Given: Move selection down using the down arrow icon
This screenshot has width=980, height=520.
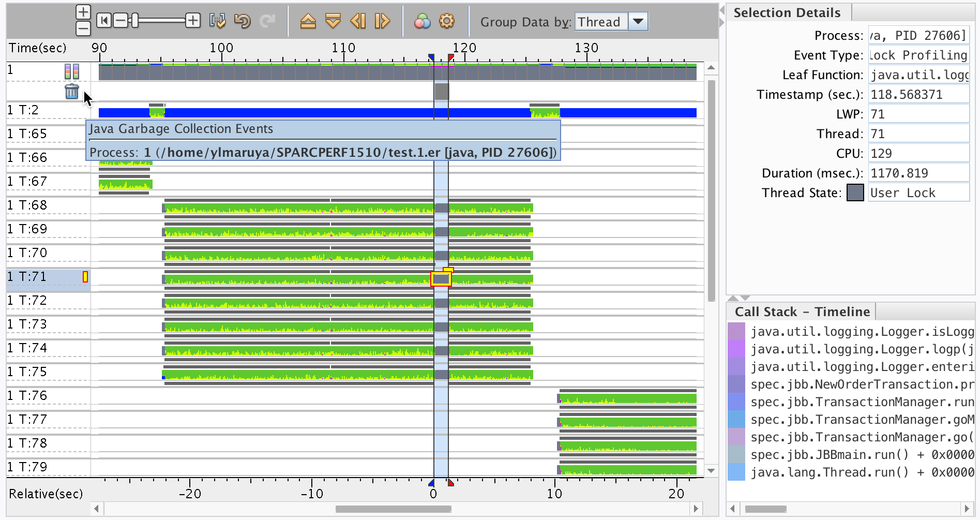Looking at the screenshot, I should coord(332,21).
